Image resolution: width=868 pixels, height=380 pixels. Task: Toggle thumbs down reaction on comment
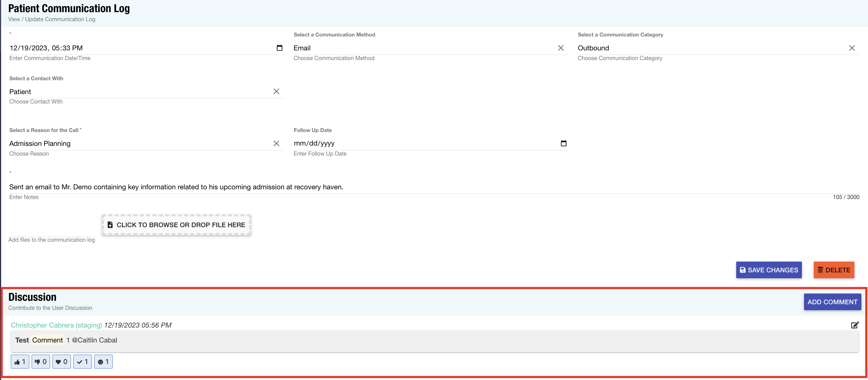(41, 362)
